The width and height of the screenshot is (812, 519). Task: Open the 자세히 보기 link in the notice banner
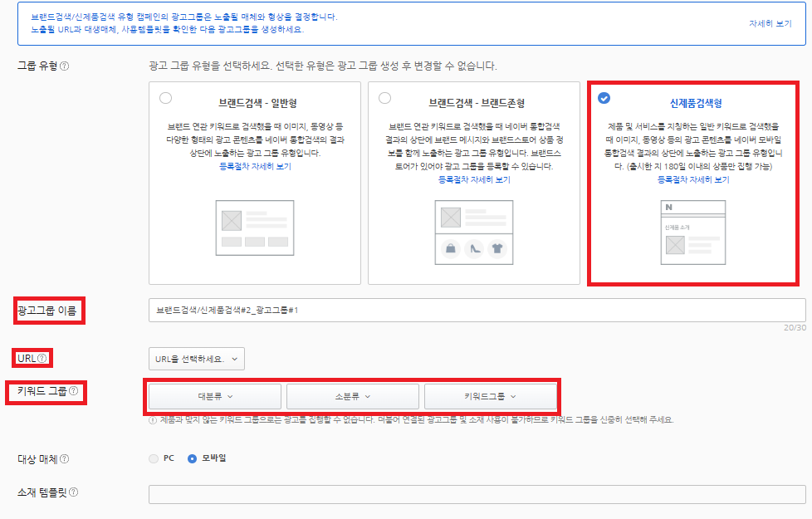770,24
